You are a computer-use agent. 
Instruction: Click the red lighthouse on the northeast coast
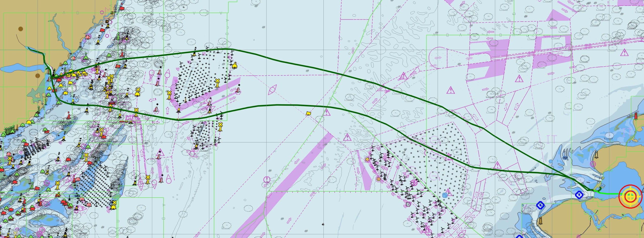pos(636,116)
